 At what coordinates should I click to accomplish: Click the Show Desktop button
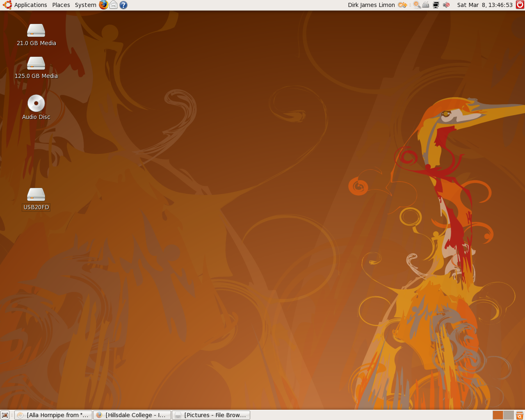pos(5,415)
